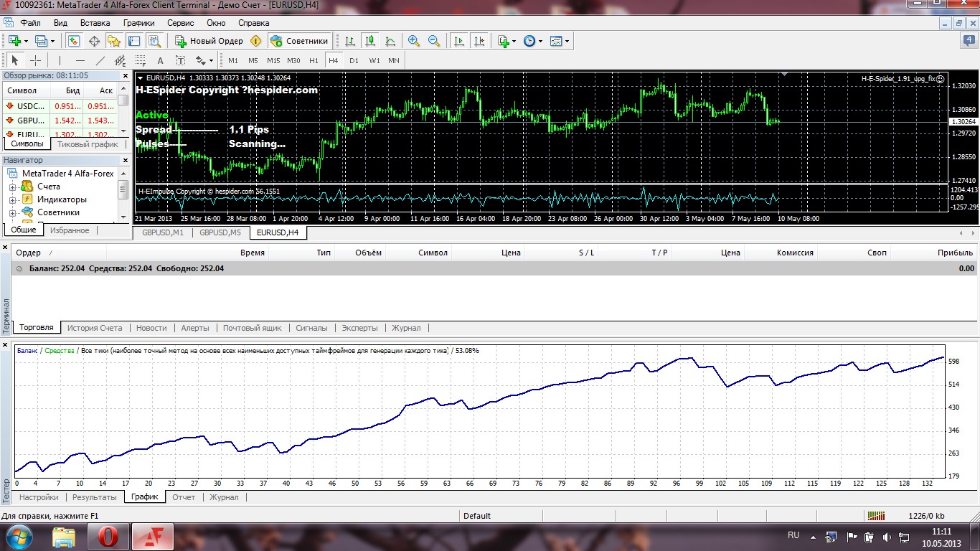Zoom out on the chart
Screen dimensions: 980x551
pos(433,41)
